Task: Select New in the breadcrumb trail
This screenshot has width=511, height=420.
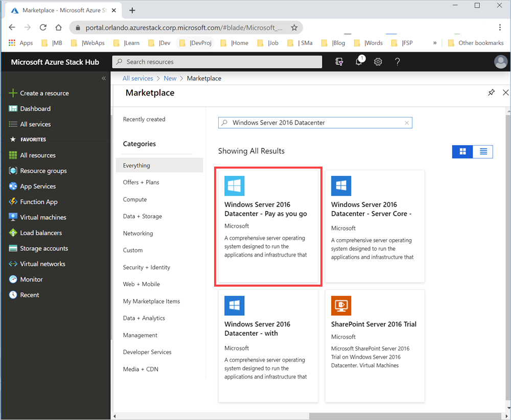Action: 170,78
